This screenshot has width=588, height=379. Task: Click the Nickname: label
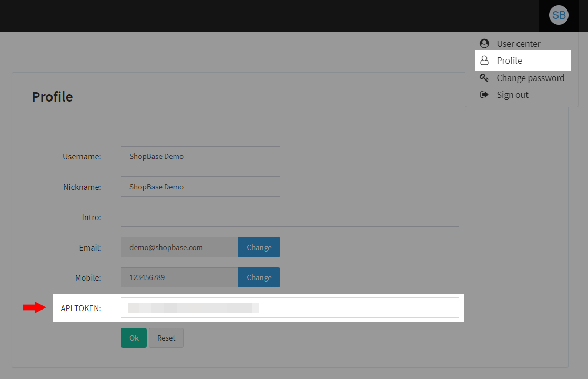coord(82,187)
